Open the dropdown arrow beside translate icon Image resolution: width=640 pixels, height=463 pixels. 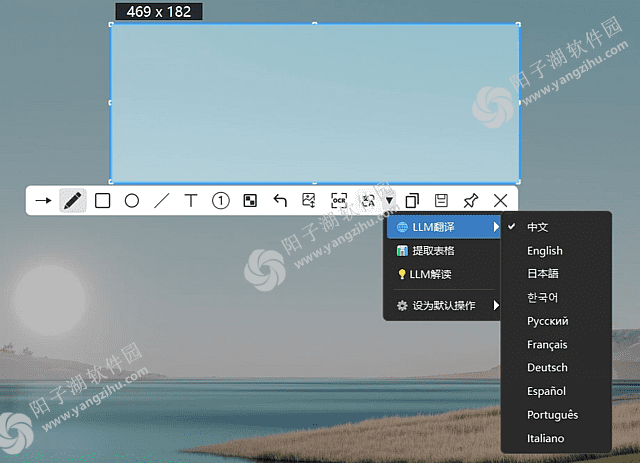389,200
